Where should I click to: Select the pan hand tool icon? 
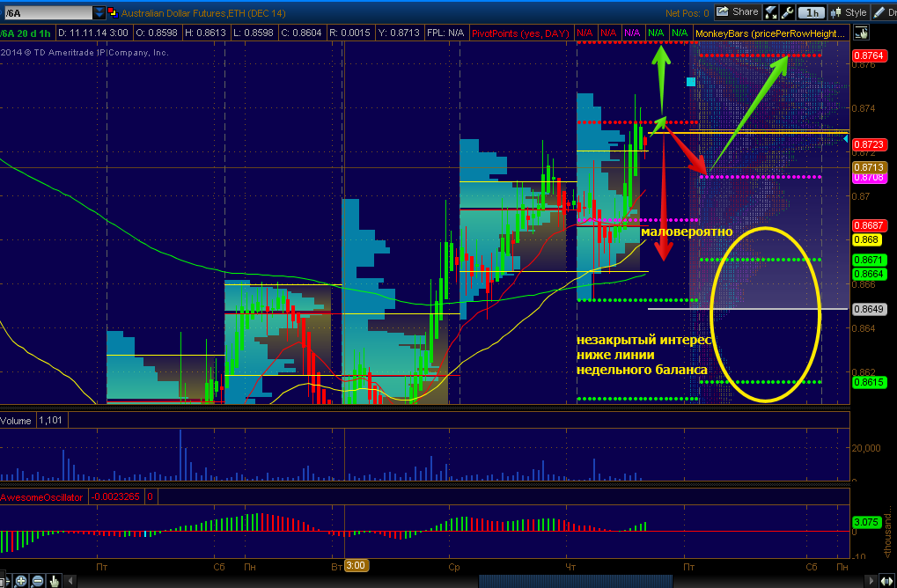tap(55, 581)
